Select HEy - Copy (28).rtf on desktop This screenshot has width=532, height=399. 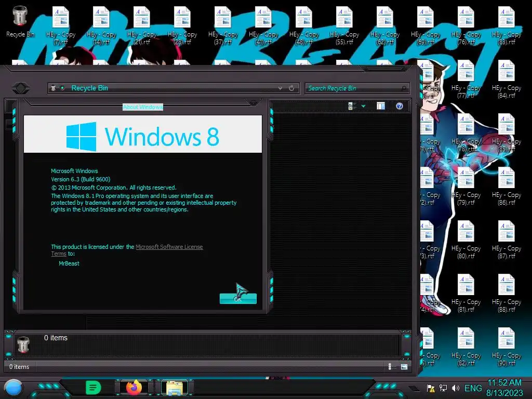point(182,26)
